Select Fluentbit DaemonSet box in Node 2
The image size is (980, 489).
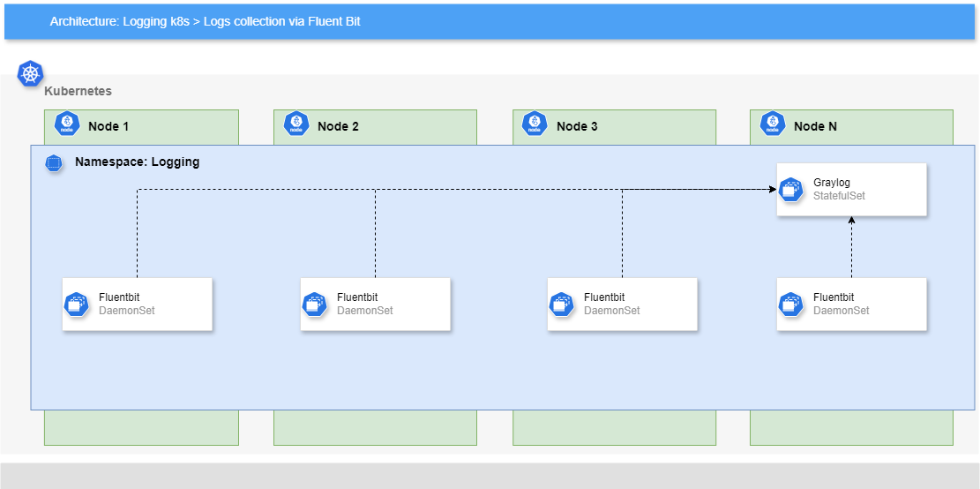pos(376,304)
